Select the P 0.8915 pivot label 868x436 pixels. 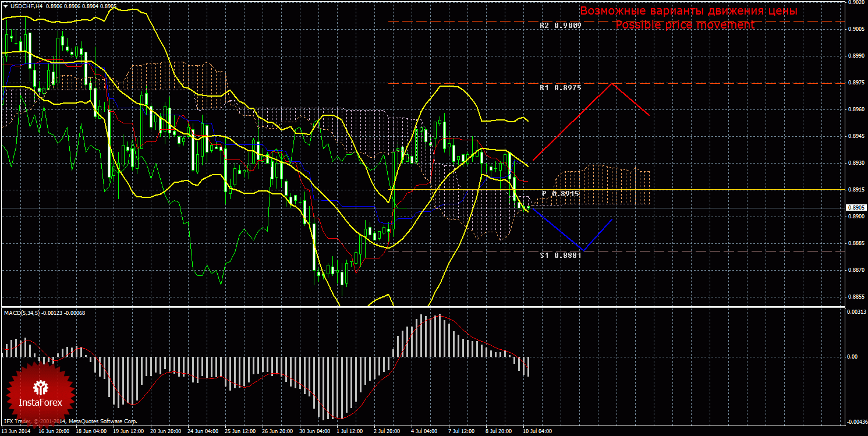[x=561, y=193]
